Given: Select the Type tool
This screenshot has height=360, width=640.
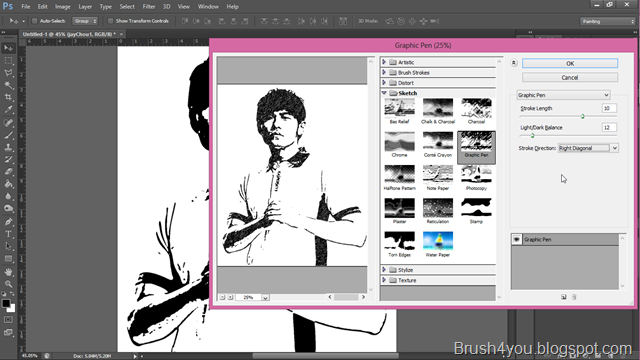Looking at the screenshot, I should pos(8,234).
